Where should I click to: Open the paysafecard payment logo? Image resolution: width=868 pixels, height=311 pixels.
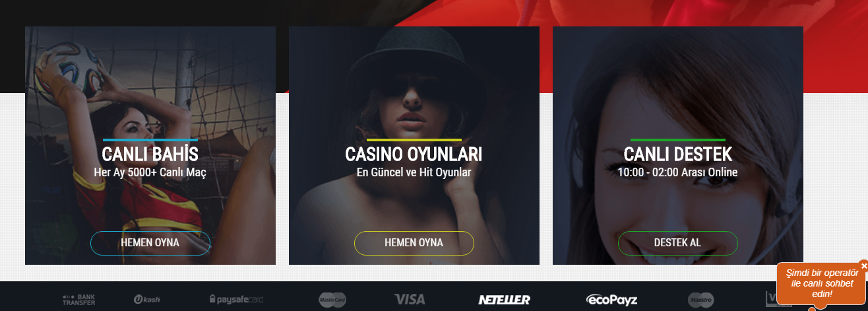tap(236, 300)
